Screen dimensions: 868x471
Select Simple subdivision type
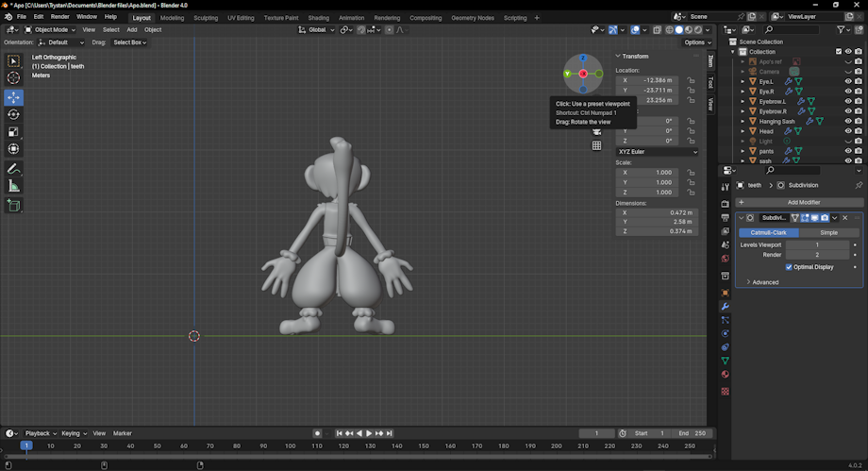pyautogui.click(x=828, y=233)
